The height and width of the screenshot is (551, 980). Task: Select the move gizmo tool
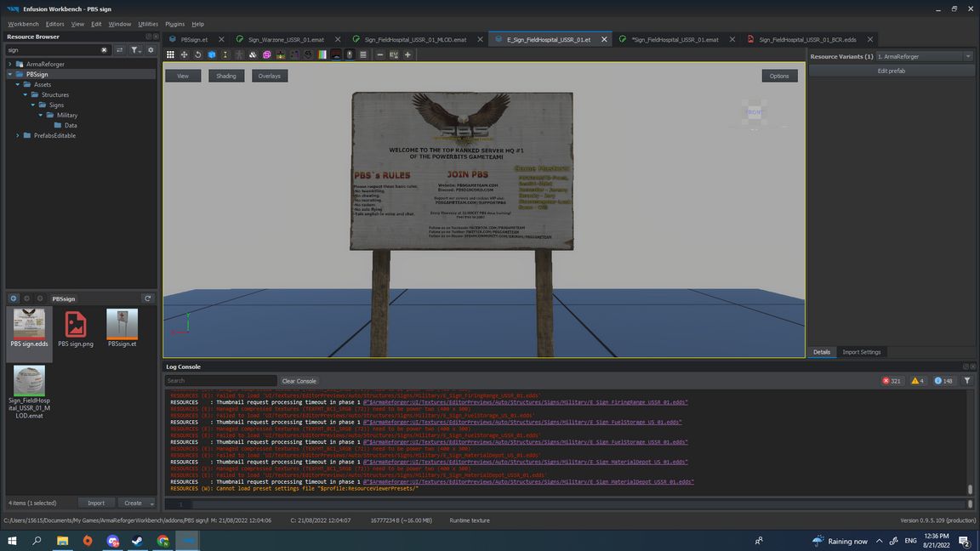[184, 54]
